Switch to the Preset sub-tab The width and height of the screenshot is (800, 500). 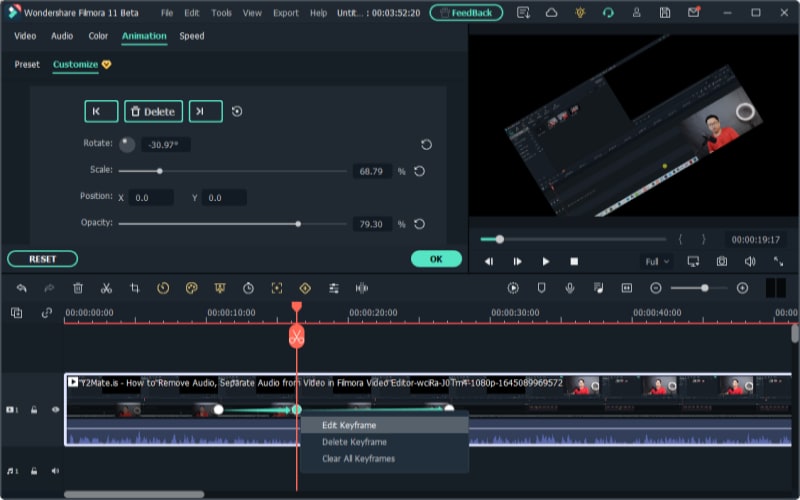[x=27, y=64]
